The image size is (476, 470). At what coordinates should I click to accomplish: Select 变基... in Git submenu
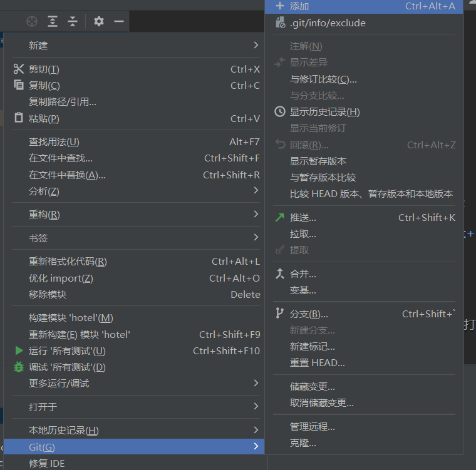pyautogui.click(x=364, y=290)
